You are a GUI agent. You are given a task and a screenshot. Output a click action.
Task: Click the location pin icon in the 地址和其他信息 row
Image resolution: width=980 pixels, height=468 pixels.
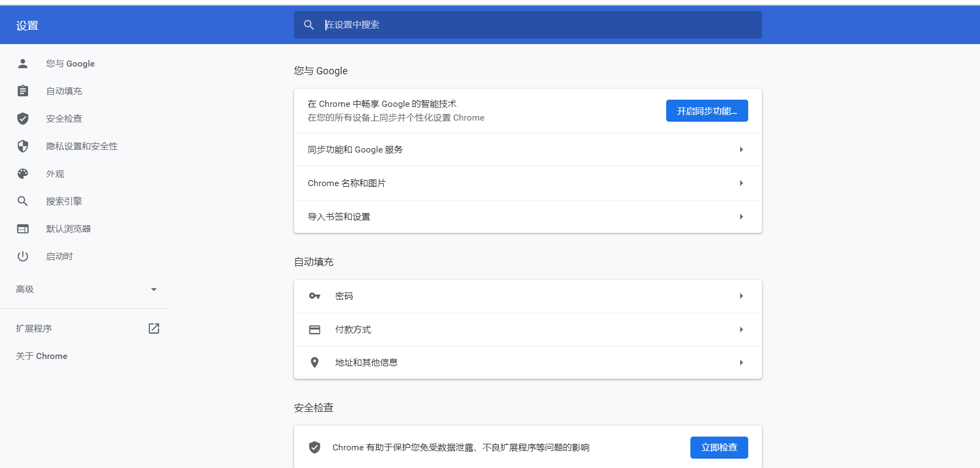pos(314,362)
